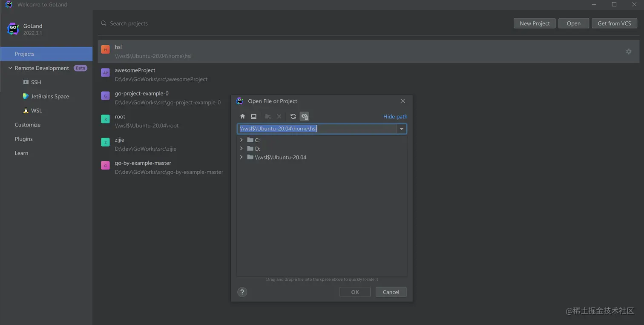Expand the C: drive node
Screen dimensions: 644x325
point(241,140)
